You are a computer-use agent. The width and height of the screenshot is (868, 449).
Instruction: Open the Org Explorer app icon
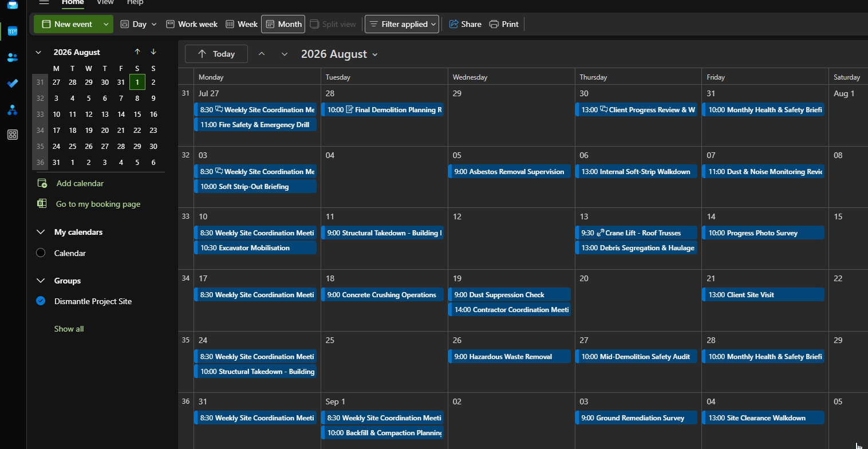pos(13,110)
